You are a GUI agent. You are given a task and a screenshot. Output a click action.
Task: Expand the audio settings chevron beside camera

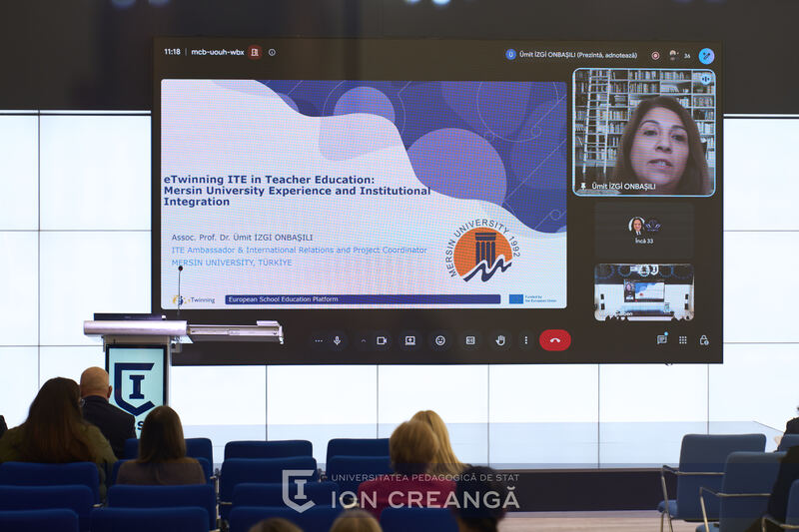pyautogui.click(x=364, y=341)
